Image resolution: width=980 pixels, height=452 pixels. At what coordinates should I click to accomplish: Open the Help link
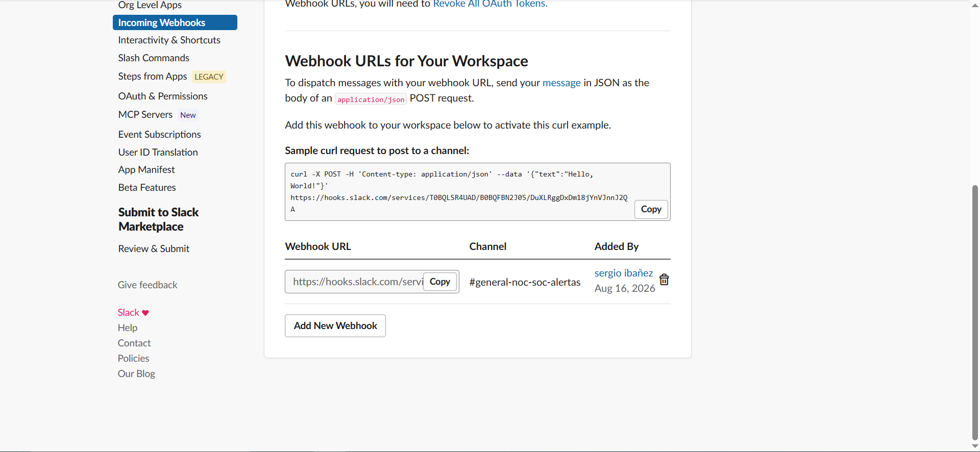128,328
